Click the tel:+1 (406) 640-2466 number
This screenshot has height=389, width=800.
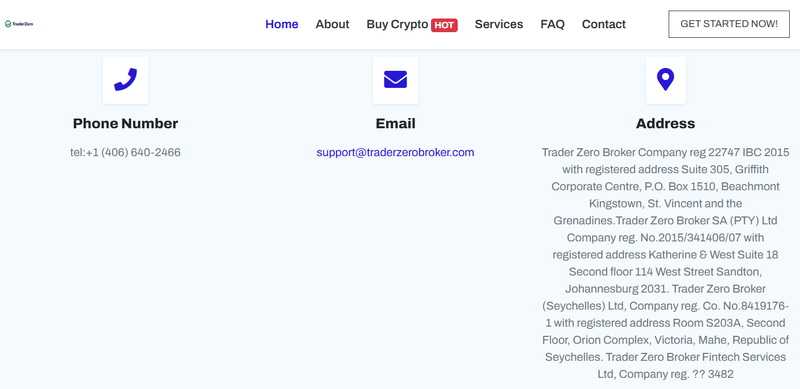pyautogui.click(x=126, y=152)
